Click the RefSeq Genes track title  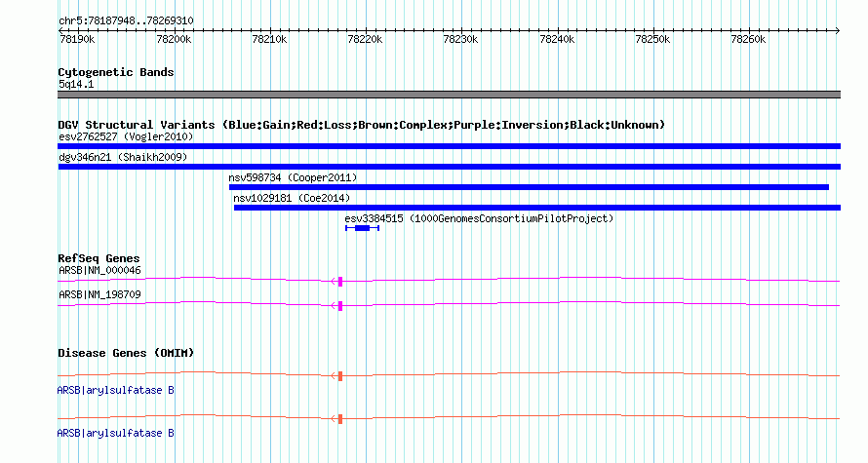[99, 258]
